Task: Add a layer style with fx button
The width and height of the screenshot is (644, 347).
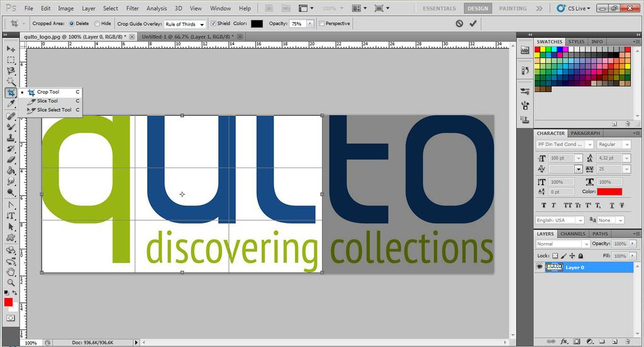Action: click(564, 341)
